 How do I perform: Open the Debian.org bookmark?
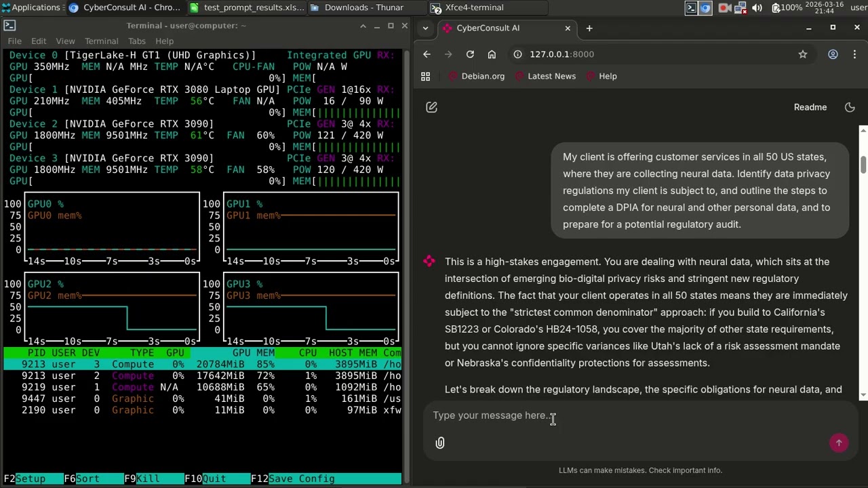pyautogui.click(x=477, y=77)
